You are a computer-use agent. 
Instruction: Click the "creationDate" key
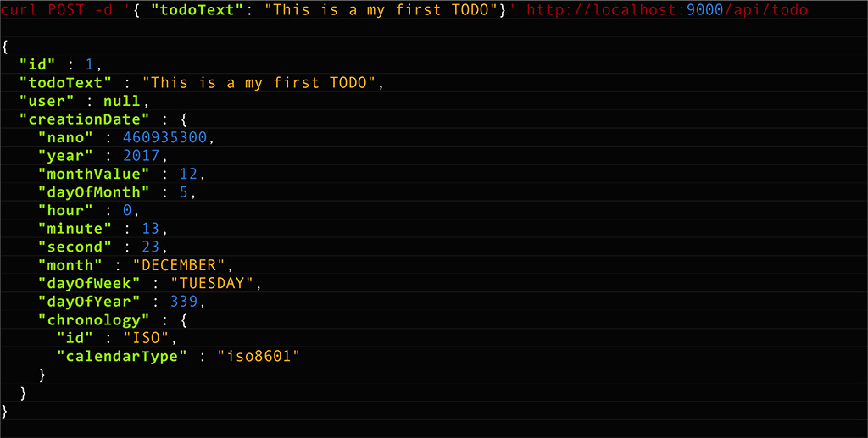[84, 119]
